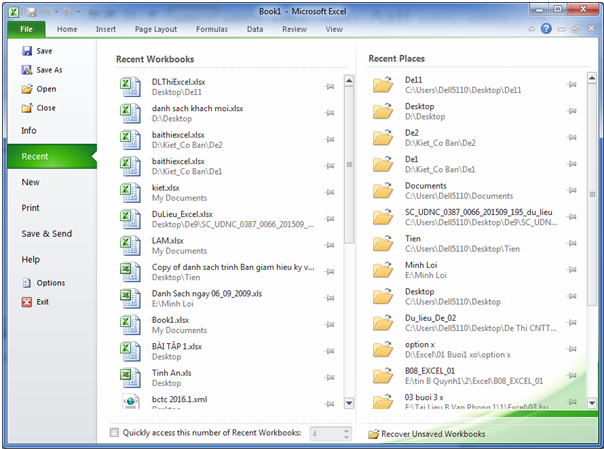Open the De11 folder icon in Recent Places
Image resolution: width=604 pixels, height=449 pixels.
(383, 85)
